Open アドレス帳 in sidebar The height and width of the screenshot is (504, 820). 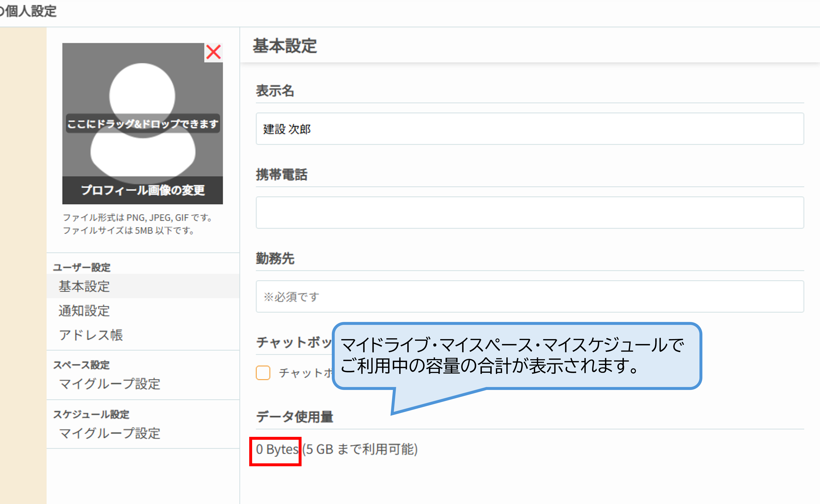(91, 335)
